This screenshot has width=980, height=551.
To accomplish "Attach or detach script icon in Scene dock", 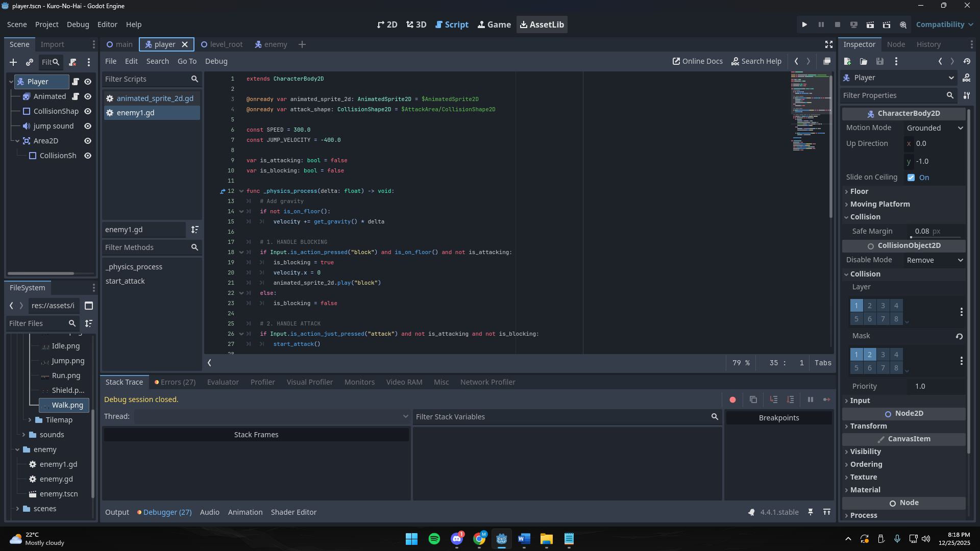I will tap(72, 62).
